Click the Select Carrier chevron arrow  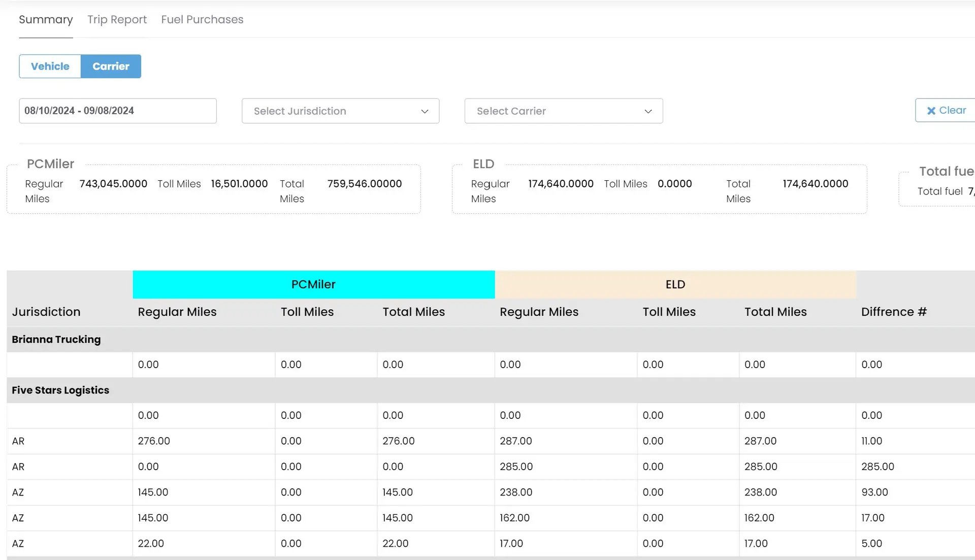pyautogui.click(x=648, y=111)
